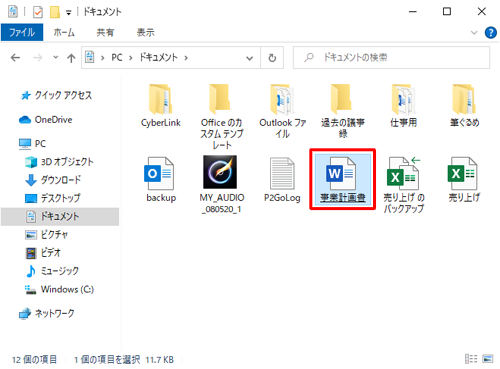Open ビデオ in the sidebar
This screenshot has width=500, height=369.
coord(43,252)
